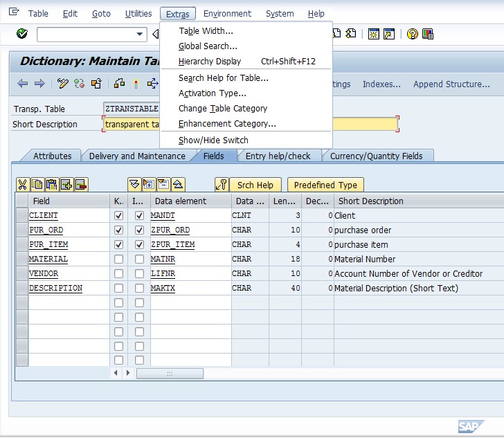
Task: Click the blue back arrow icon
Action: 22,84
